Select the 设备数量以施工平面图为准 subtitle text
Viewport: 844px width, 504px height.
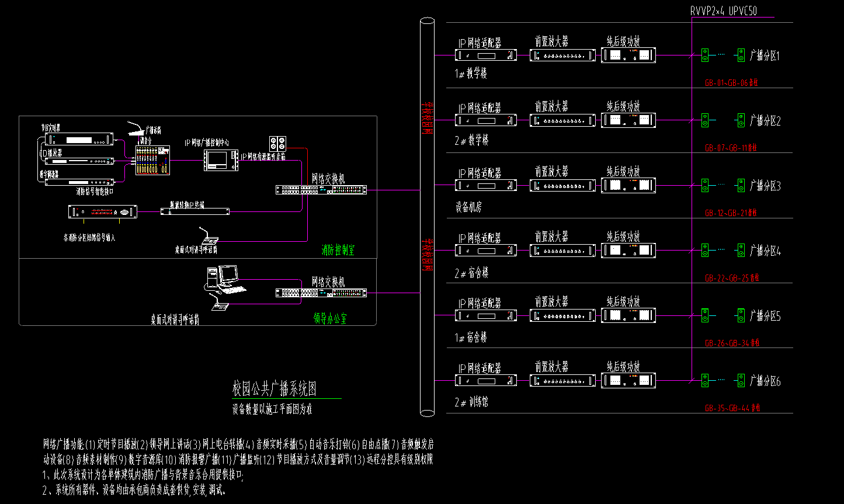(272, 409)
